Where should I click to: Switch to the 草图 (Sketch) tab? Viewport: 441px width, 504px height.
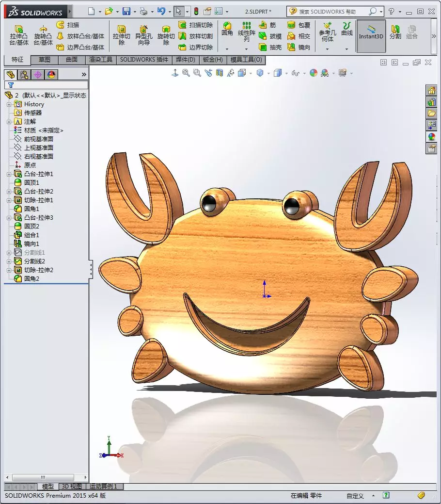(45, 60)
